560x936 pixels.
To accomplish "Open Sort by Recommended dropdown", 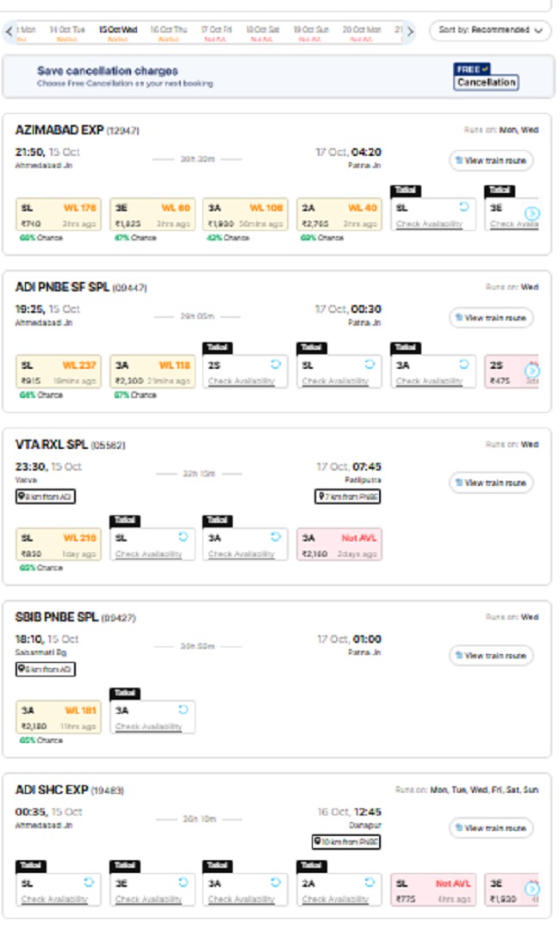I will 489,30.
